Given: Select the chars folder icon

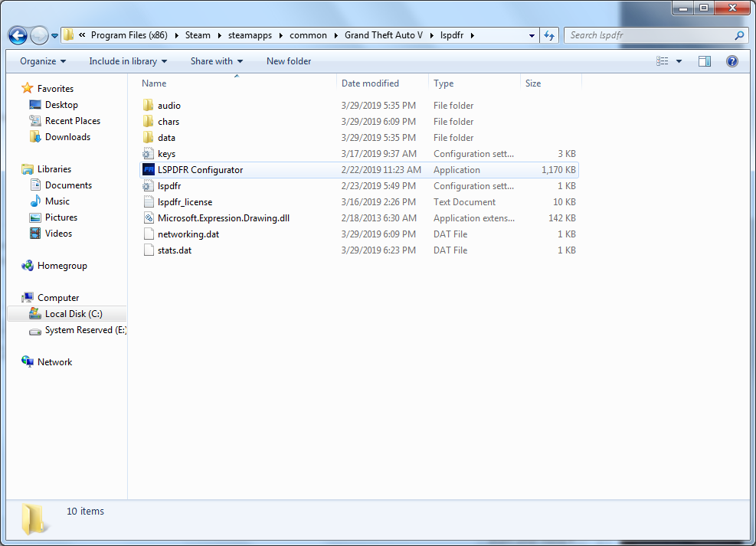Looking at the screenshot, I should coord(148,122).
